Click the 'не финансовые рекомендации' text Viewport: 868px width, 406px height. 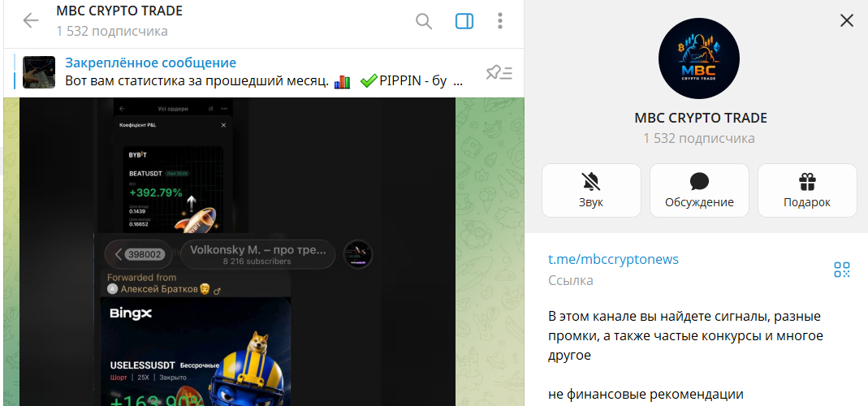[646, 395]
